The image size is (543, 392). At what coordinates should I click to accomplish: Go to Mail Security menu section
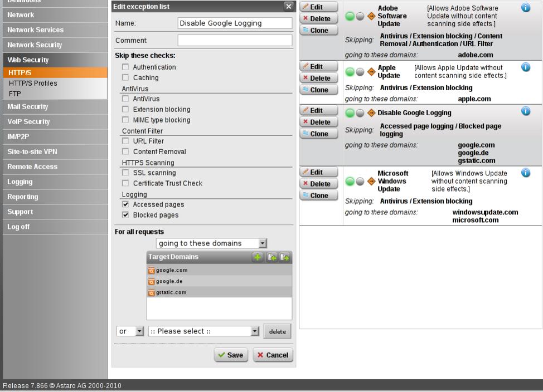28,106
